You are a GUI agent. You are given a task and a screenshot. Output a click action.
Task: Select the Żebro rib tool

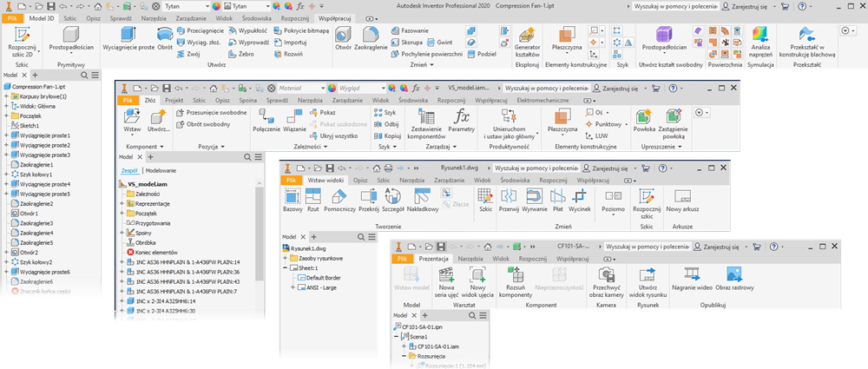tap(242, 54)
